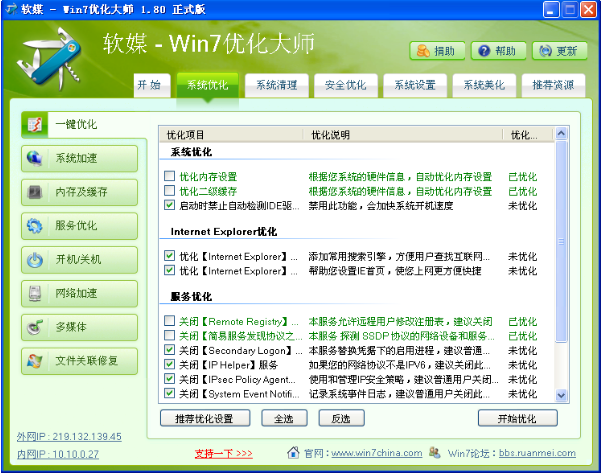Check the 优化二级缓存 checkbox

169,191
